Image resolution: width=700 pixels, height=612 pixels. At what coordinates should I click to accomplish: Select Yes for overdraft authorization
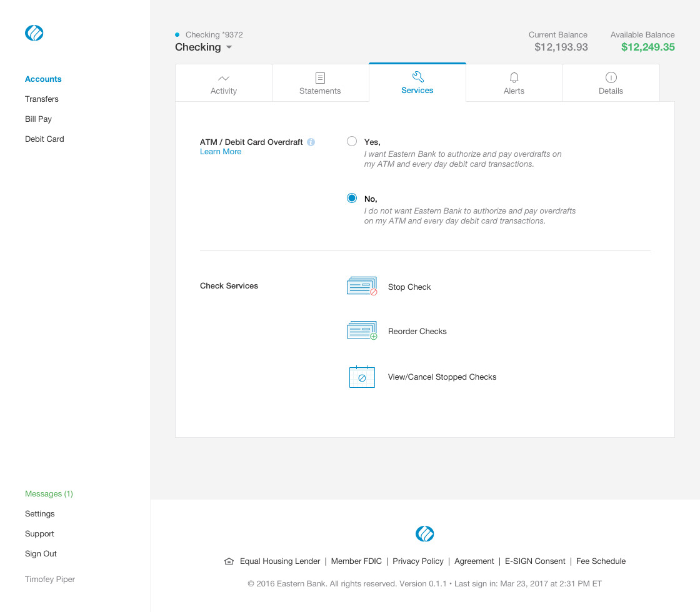coord(352,141)
